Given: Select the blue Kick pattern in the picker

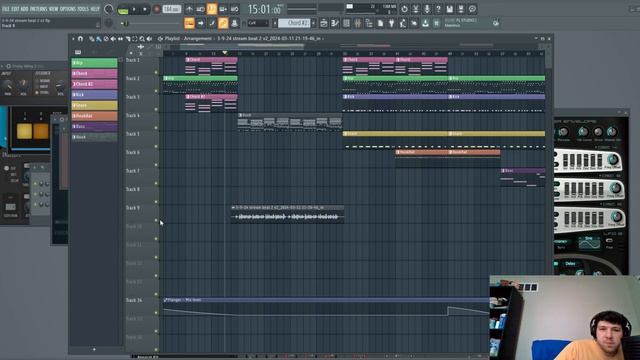Looking at the screenshot, I should click(94, 95).
